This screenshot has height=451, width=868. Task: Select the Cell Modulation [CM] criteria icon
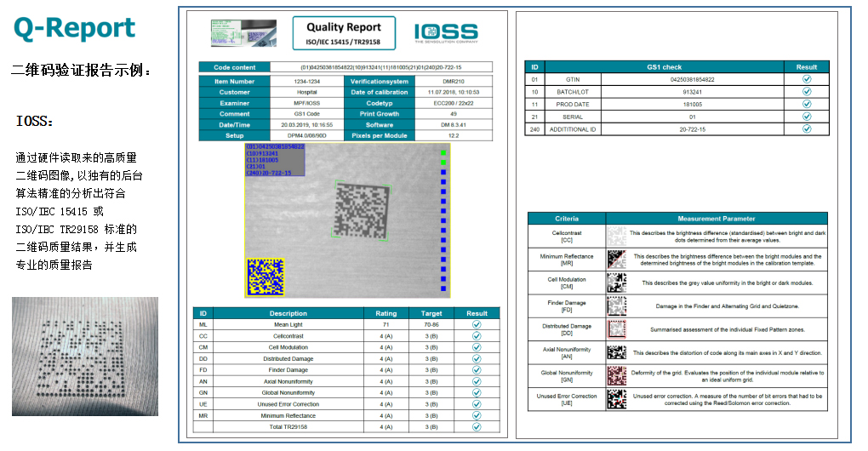[617, 283]
